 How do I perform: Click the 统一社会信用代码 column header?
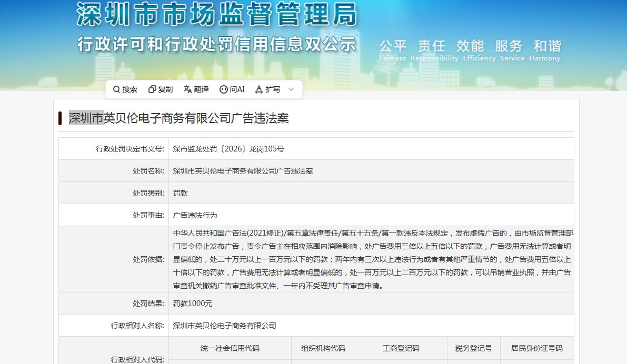[x=230, y=348]
